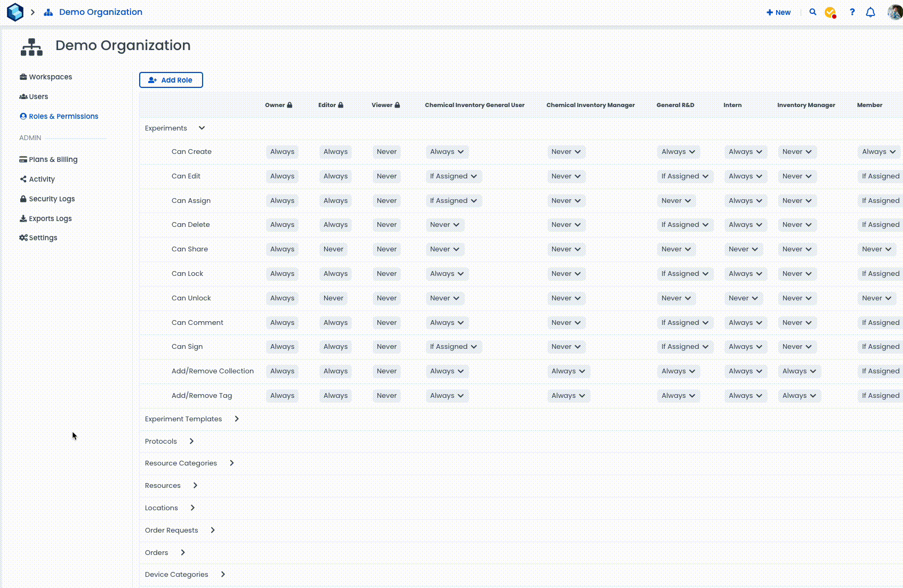This screenshot has width=903, height=588.
Task: Click the Can Comment row label
Action: [x=197, y=323]
